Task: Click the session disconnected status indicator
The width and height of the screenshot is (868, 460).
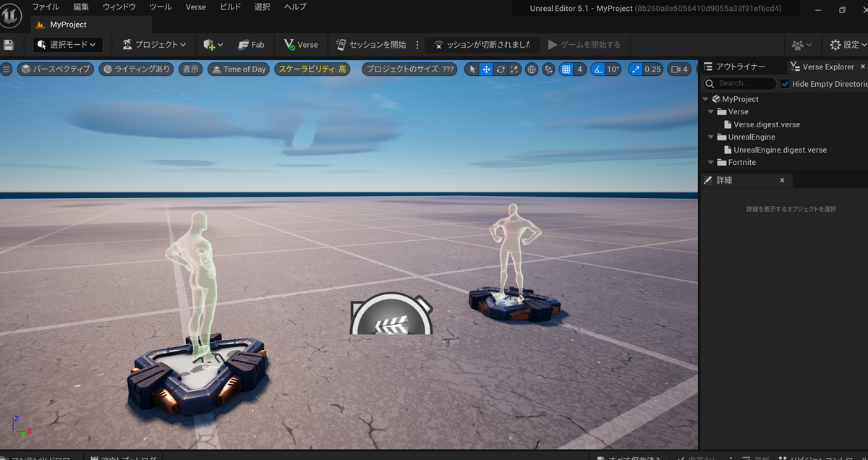Action: click(482, 45)
